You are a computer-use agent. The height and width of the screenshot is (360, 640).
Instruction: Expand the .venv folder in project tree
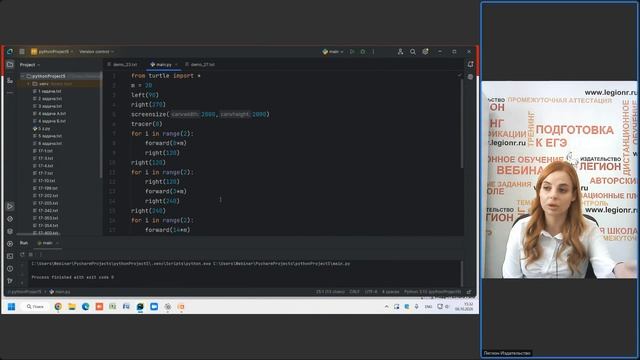click(x=28, y=84)
